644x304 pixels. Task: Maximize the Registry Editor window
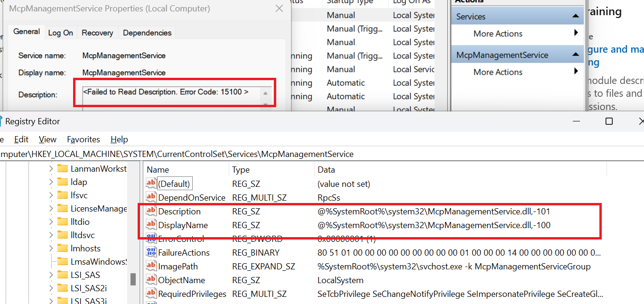pos(609,121)
